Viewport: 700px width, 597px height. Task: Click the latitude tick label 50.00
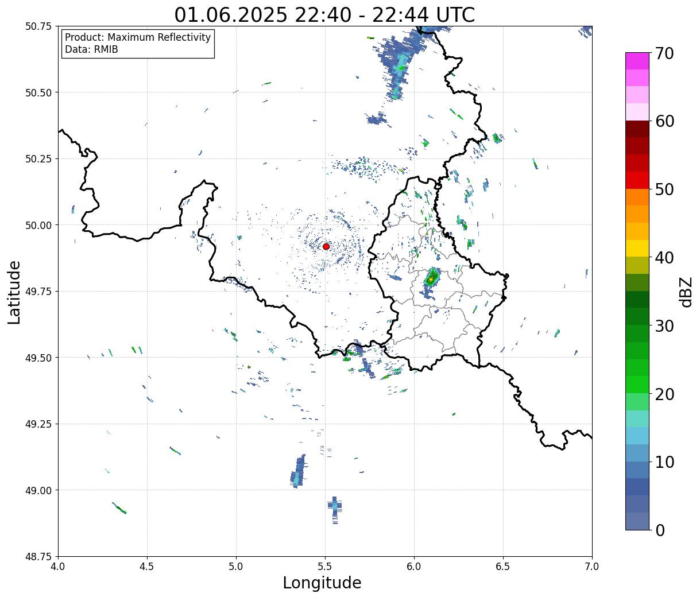(x=38, y=225)
